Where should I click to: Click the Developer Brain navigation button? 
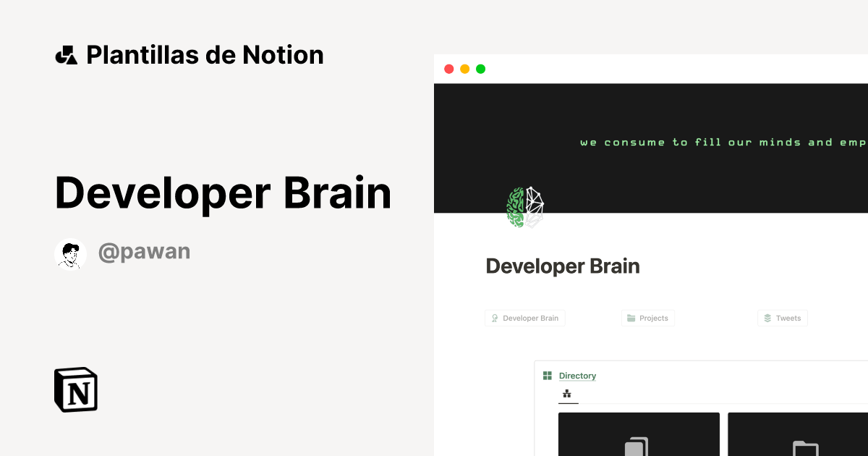(525, 318)
